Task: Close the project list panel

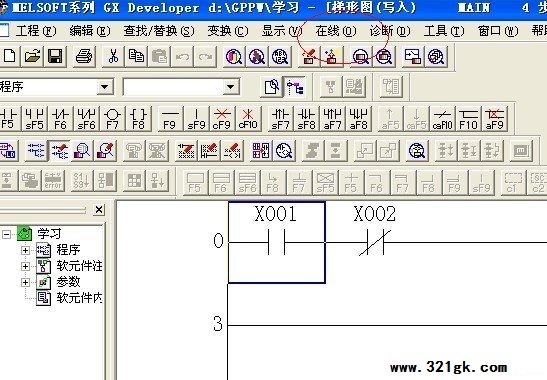Action: coord(99,210)
